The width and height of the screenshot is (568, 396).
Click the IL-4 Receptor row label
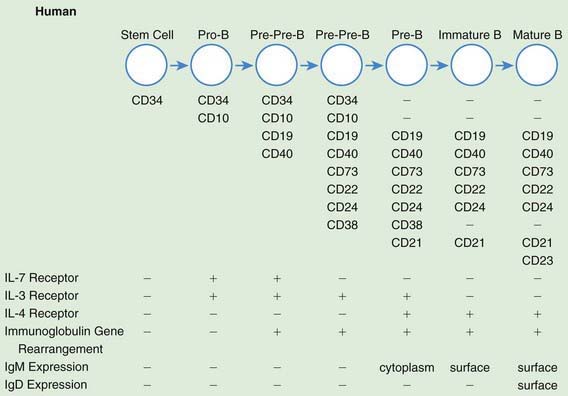41,313
